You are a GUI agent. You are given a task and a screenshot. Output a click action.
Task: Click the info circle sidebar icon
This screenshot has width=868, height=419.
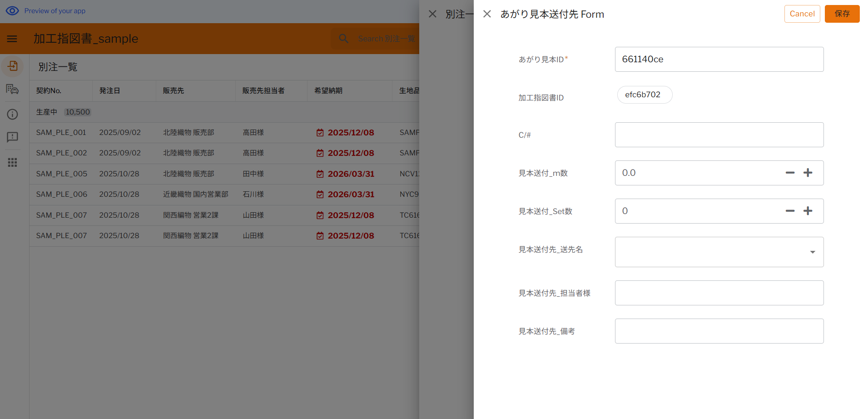click(13, 115)
